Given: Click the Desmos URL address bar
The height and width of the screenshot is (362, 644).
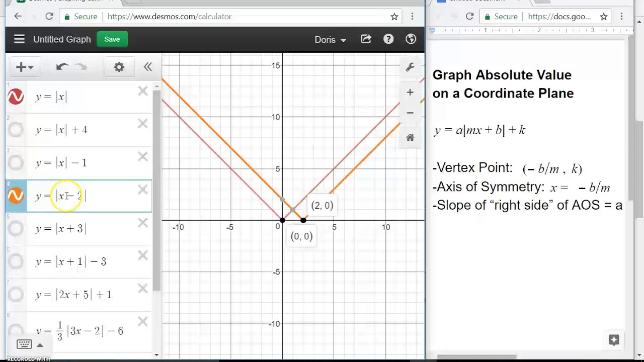Looking at the screenshot, I should 231,17.
